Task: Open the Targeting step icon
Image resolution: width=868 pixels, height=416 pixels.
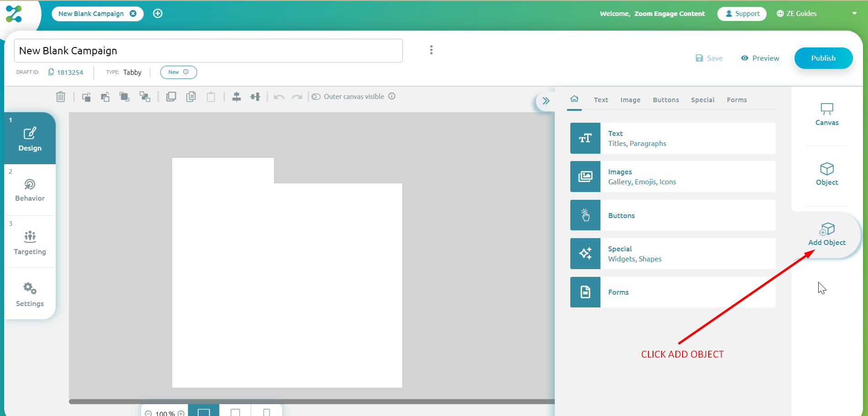Action: tap(29, 241)
